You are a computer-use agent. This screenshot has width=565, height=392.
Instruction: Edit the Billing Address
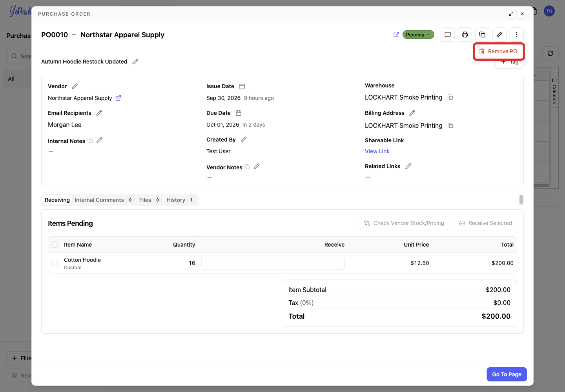[412, 113]
